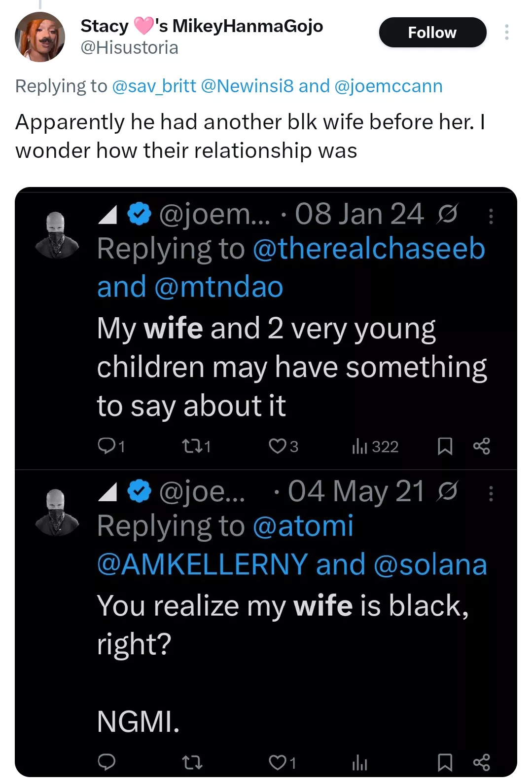The width and height of the screenshot is (532, 783).
Task: Share the May 21 tweet
Action: point(481,763)
